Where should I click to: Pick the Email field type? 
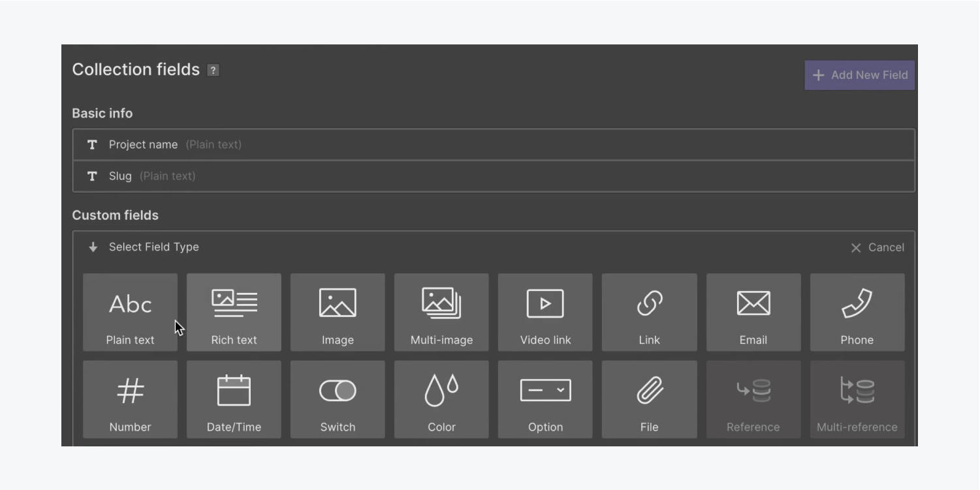coord(753,313)
